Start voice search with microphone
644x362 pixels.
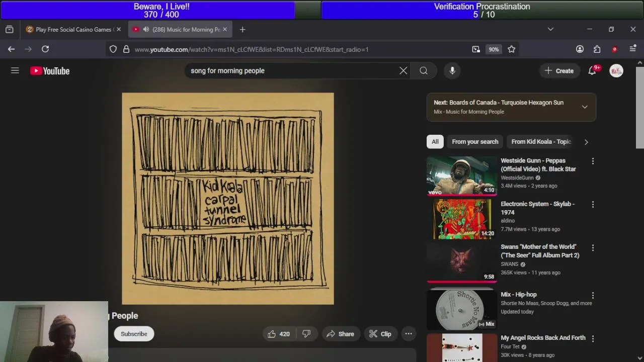[x=452, y=71]
